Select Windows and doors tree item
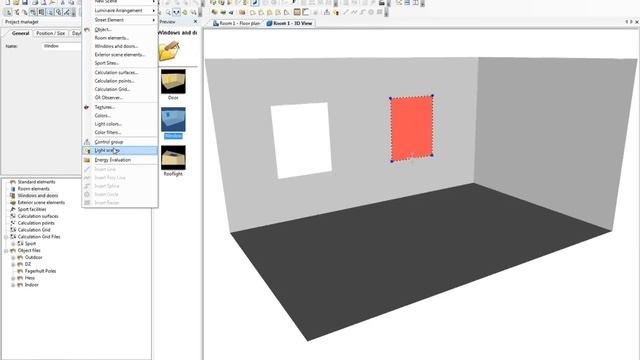640x360 pixels. pos(38,196)
